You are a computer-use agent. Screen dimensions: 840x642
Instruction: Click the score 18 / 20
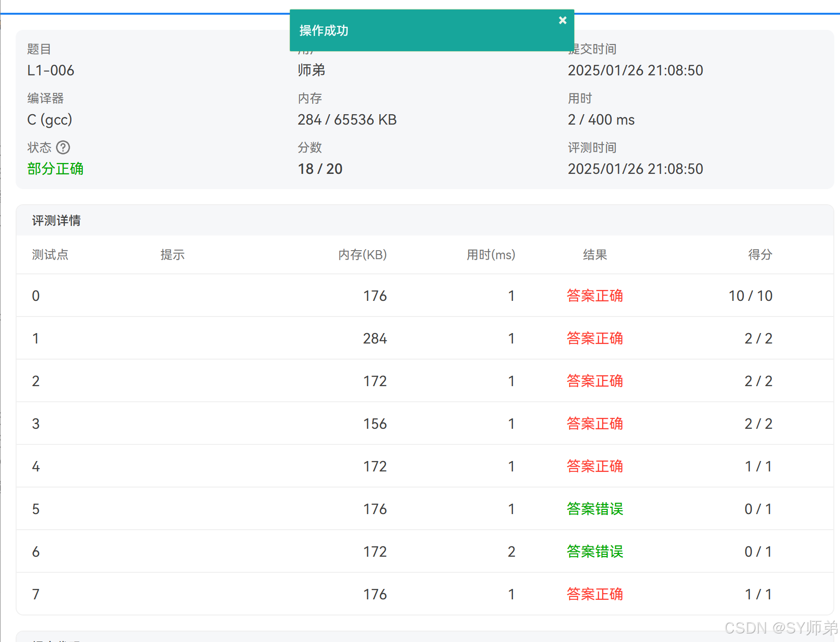point(320,169)
